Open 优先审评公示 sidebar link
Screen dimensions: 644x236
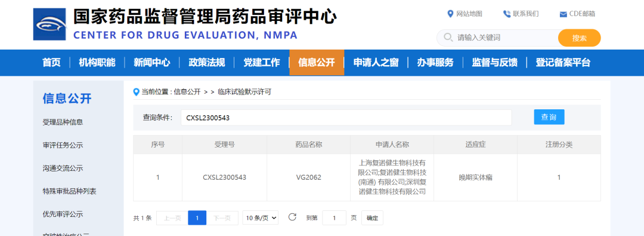(63, 214)
